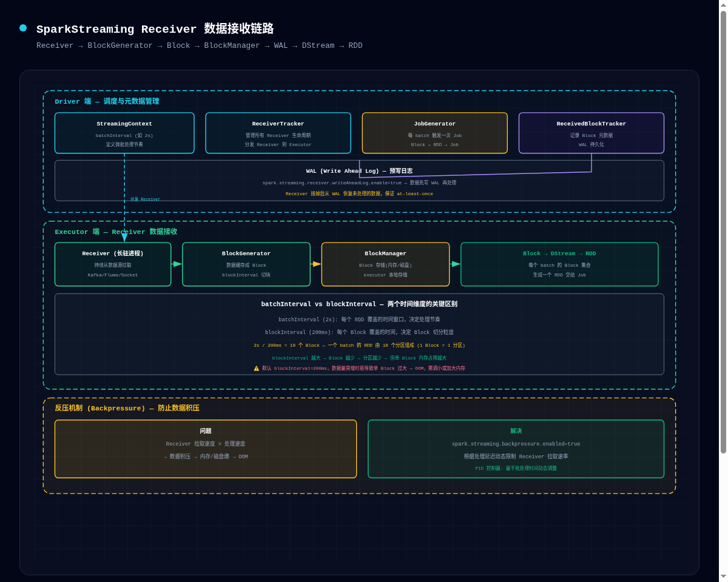Viewport: 728px width, 582px height.
Task: Click the Receiver (长驻进程) box title
Action: 113,253
